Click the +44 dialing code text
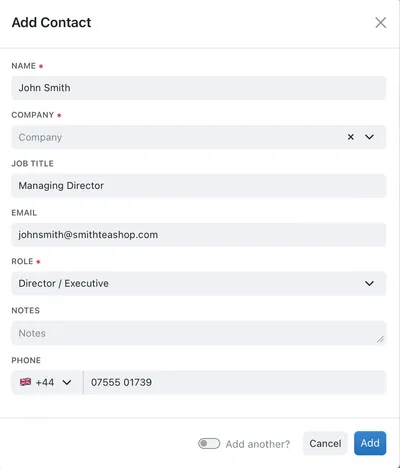Image resolution: width=400 pixels, height=468 pixels. click(45, 382)
